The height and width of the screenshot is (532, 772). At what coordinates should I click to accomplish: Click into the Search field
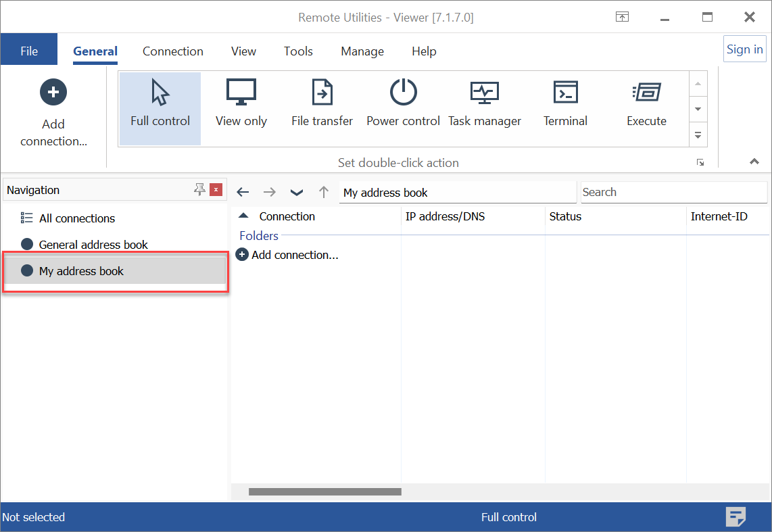click(x=673, y=192)
